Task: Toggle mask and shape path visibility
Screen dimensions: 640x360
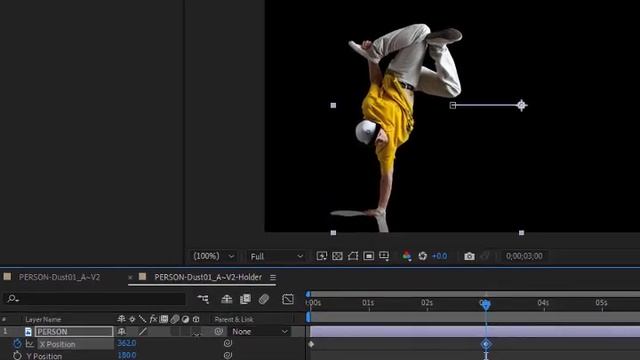Action: [353, 256]
